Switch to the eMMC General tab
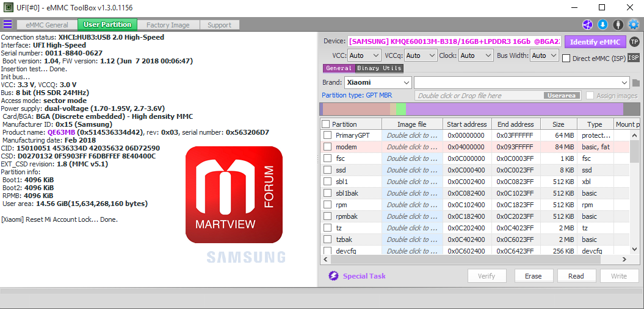Screen dimensions: 644x309 tap(47, 24)
